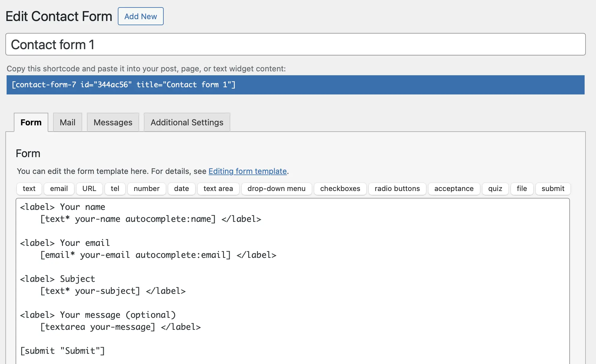
Task: Insert a URL form-tag
Action: [89, 189]
